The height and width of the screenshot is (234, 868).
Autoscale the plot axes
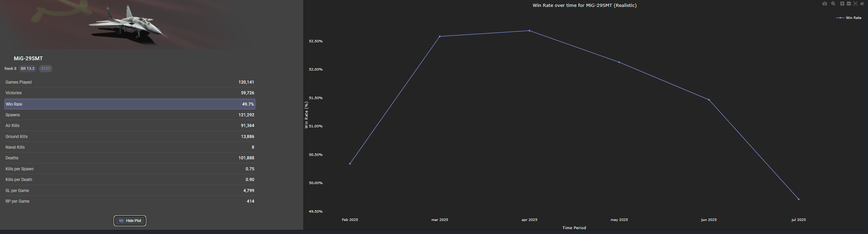click(855, 3)
